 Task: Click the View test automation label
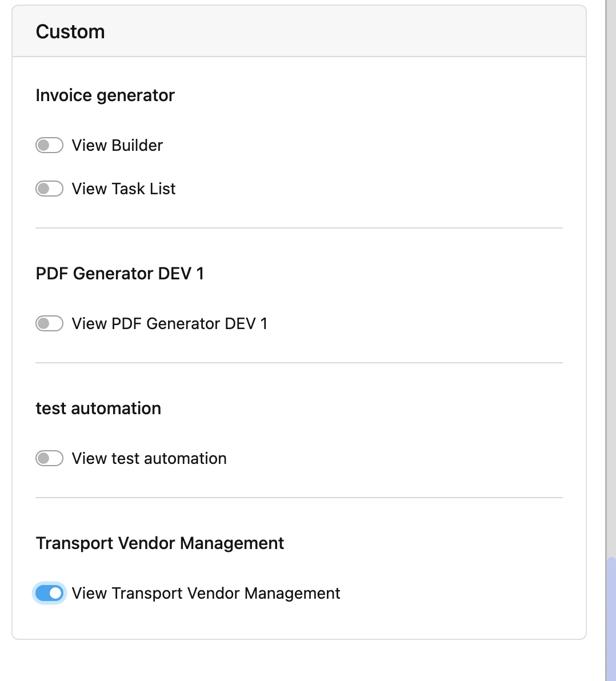(x=148, y=458)
